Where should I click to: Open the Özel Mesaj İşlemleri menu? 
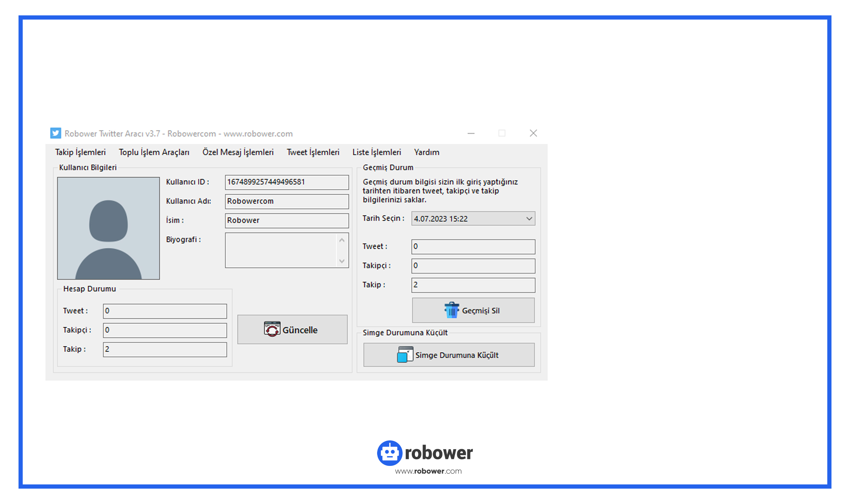[238, 152]
